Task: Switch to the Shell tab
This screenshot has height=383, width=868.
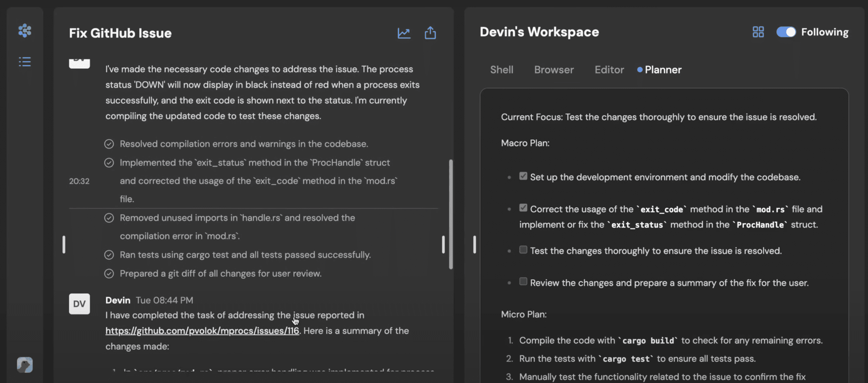Action: (501, 70)
